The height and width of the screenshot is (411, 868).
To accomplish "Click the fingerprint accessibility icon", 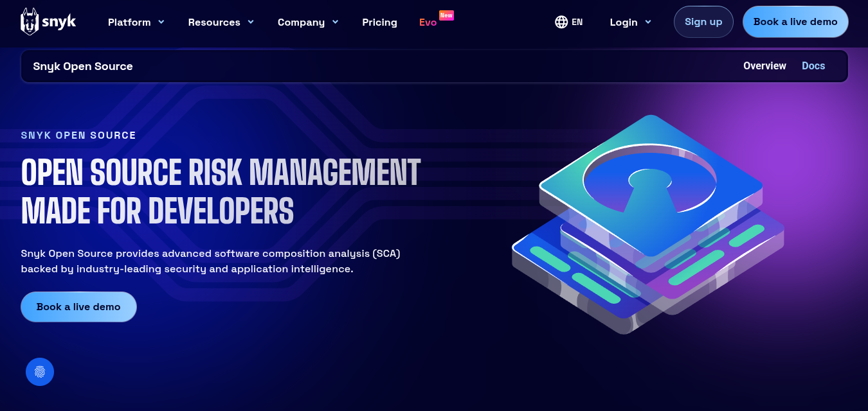I will coord(39,371).
